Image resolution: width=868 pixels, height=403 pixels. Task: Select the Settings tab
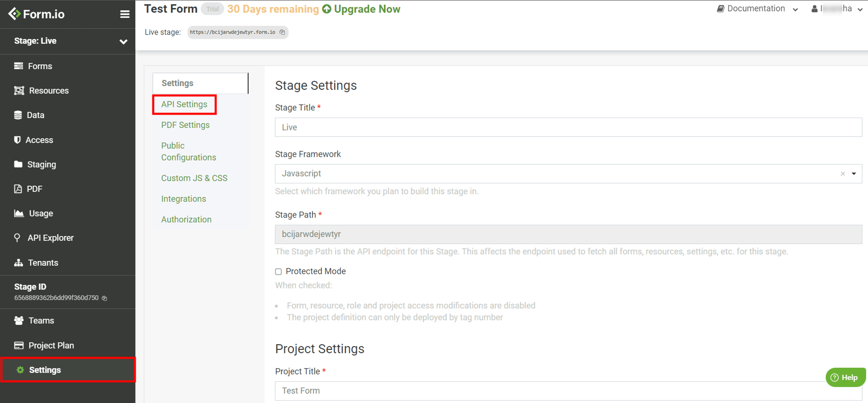coord(200,83)
